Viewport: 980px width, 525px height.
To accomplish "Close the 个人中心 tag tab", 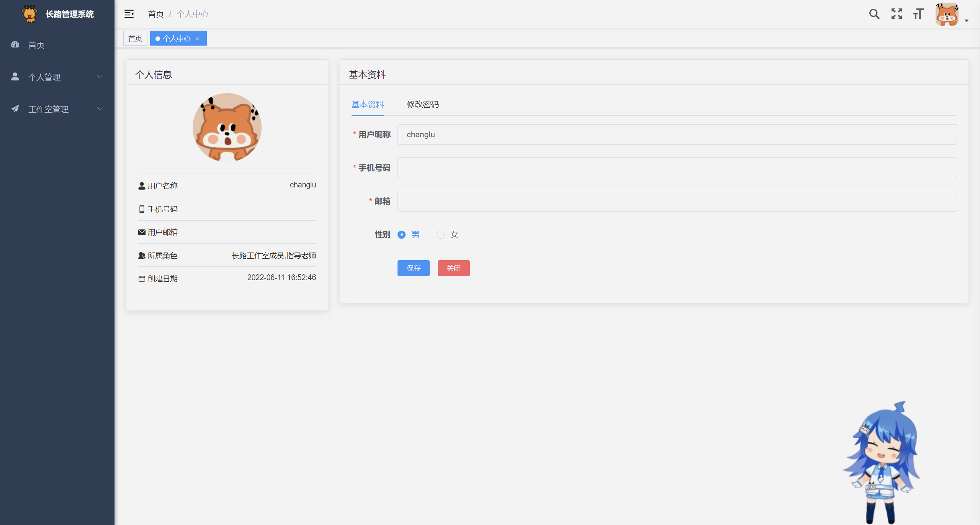I will tap(197, 39).
